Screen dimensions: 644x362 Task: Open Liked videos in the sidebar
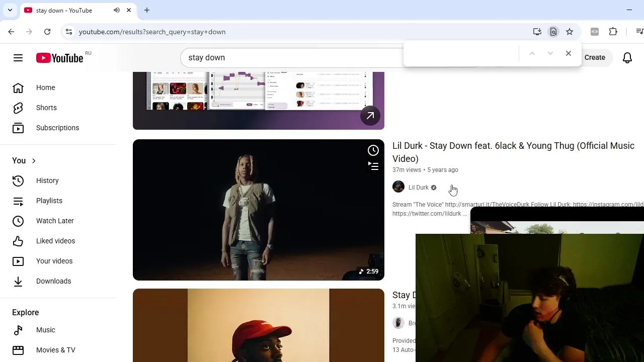(x=55, y=241)
